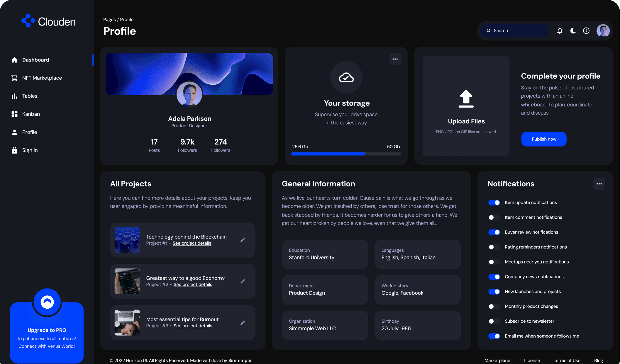Toggle dark mode moon icon

573,31
